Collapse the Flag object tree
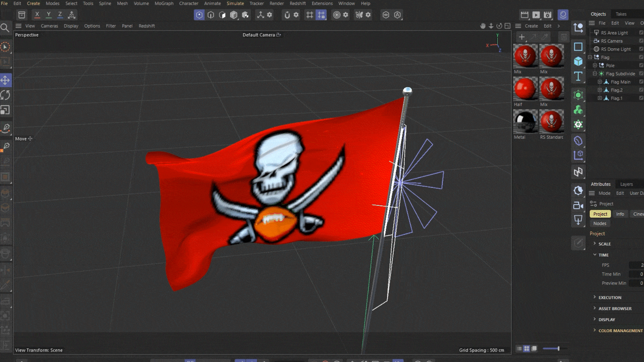Image resolution: width=644 pixels, height=362 pixels. [x=590, y=57]
